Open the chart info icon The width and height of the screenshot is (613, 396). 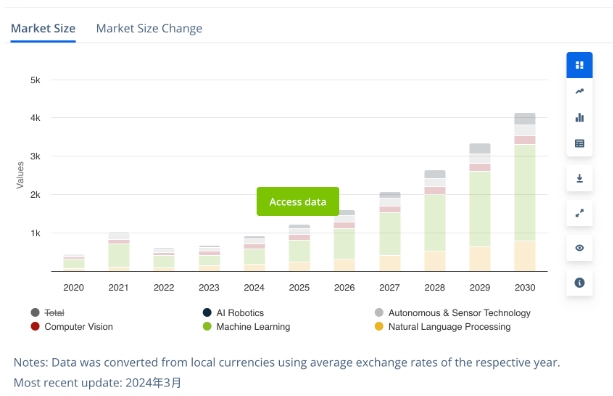click(x=579, y=283)
